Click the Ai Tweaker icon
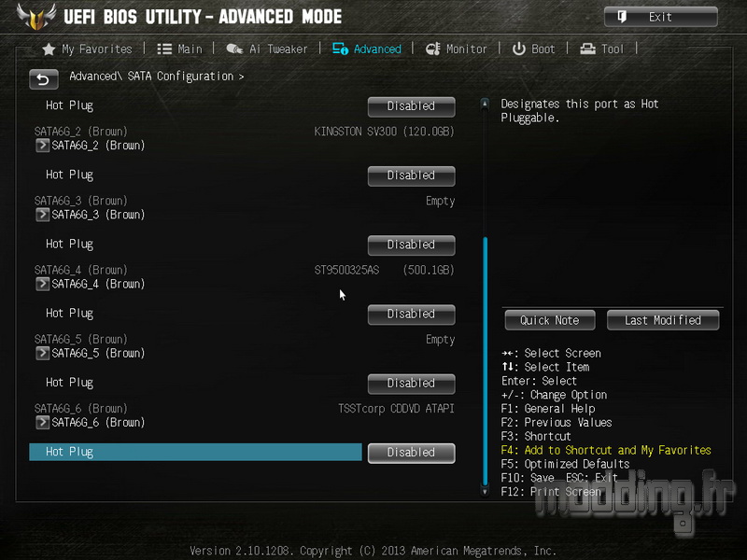 (x=234, y=49)
